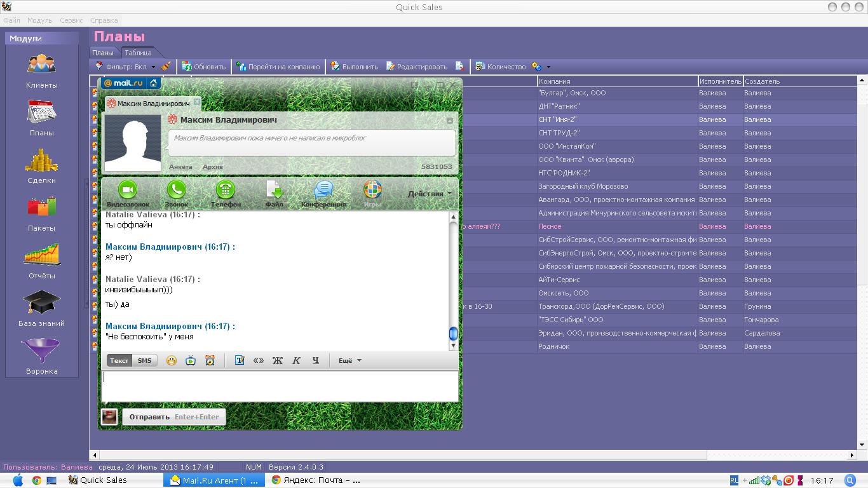
Task: Click the horizontal table scrollbar
Action: (x=403, y=455)
